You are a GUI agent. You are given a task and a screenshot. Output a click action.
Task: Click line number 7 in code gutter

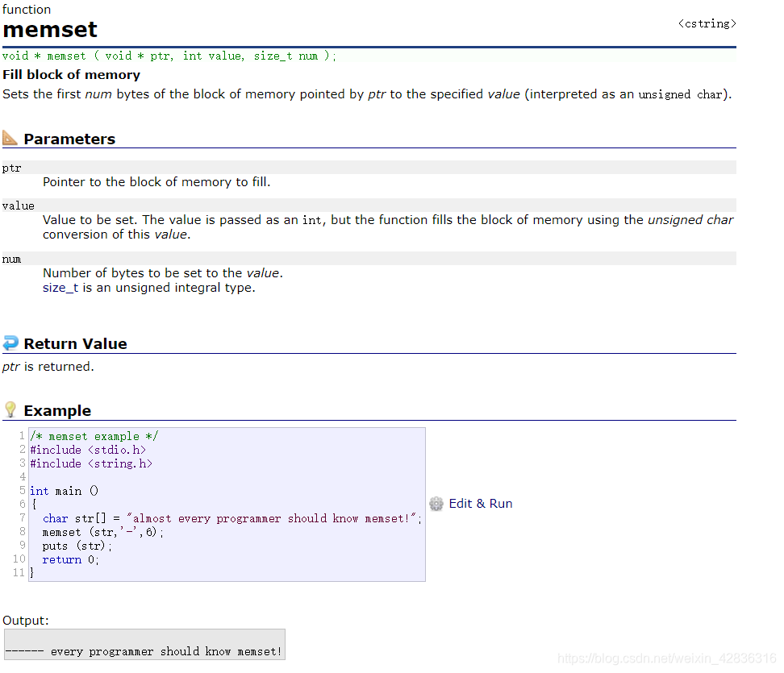click(23, 517)
